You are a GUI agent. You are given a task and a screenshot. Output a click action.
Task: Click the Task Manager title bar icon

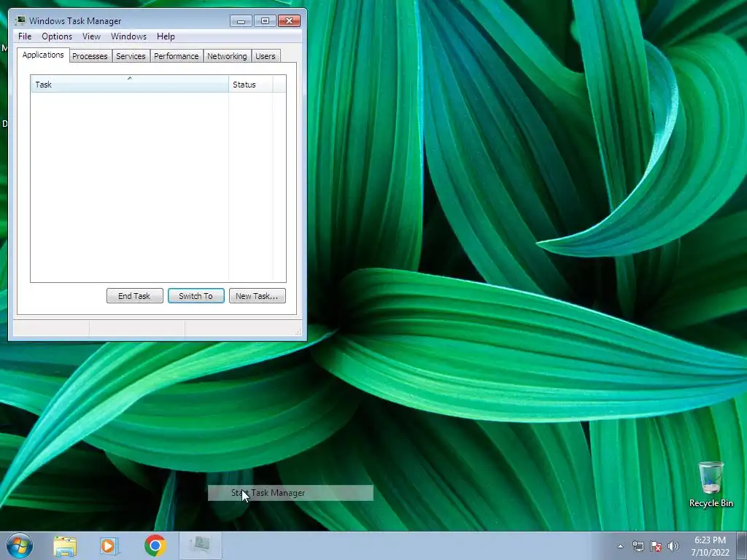(x=20, y=20)
